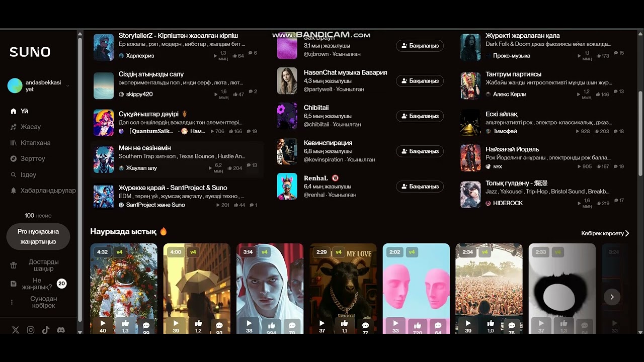
Task: Open the Instagram social link
Action: click(x=31, y=330)
